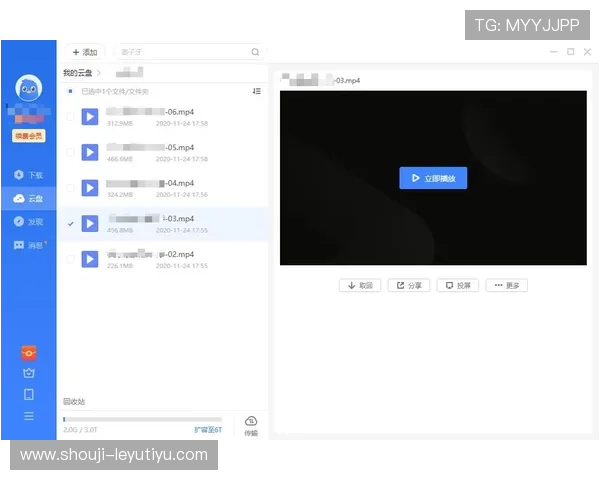Click the 扩容至6T expand storage link
The width and height of the screenshot is (600, 480).
pyautogui.click(x=207, y=429)
